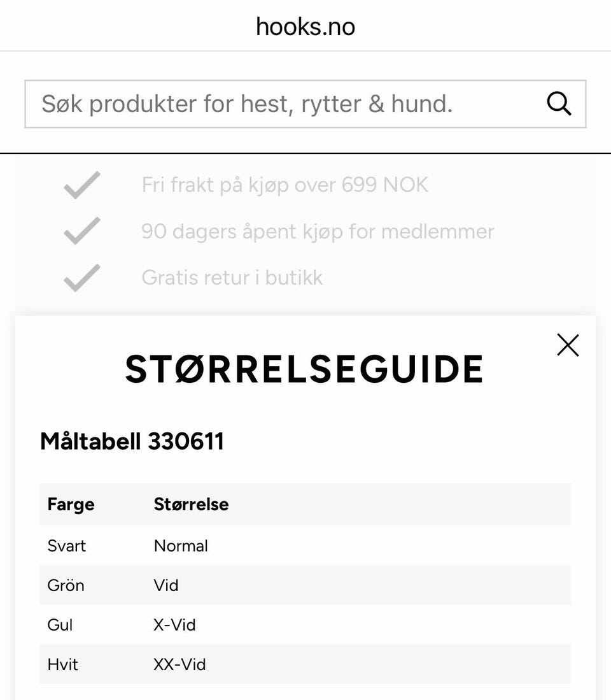Click the product search input field

coord(280,104)
